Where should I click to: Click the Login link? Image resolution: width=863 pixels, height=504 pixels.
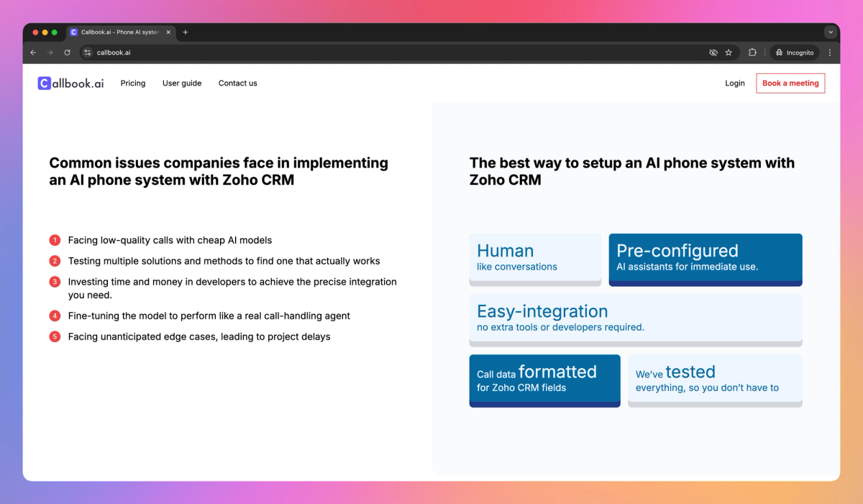point(735,83)
